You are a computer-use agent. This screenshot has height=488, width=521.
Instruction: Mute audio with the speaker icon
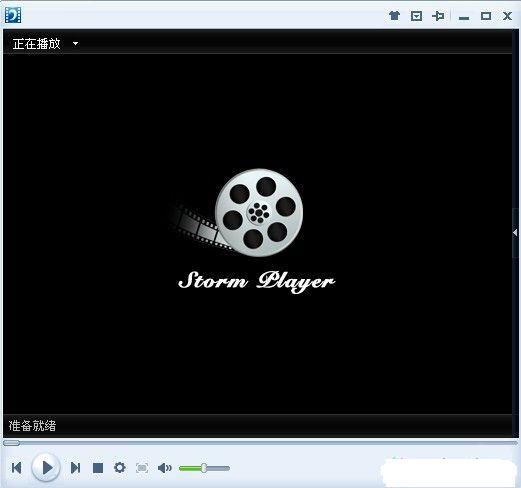[165, 468]
